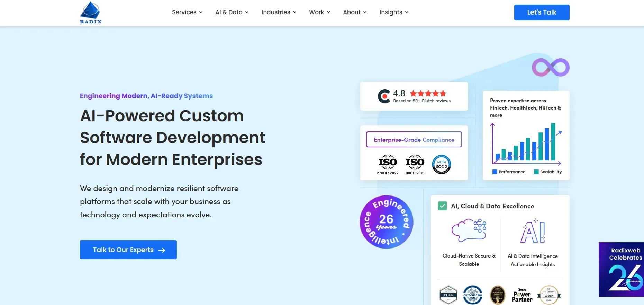Open the Services menu

[x=187, y=12]
